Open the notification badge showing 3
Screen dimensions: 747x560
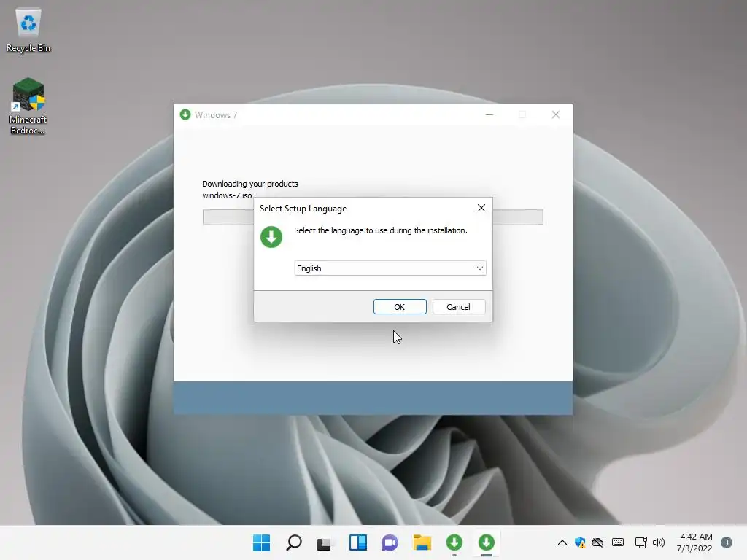tap(727, 542)
